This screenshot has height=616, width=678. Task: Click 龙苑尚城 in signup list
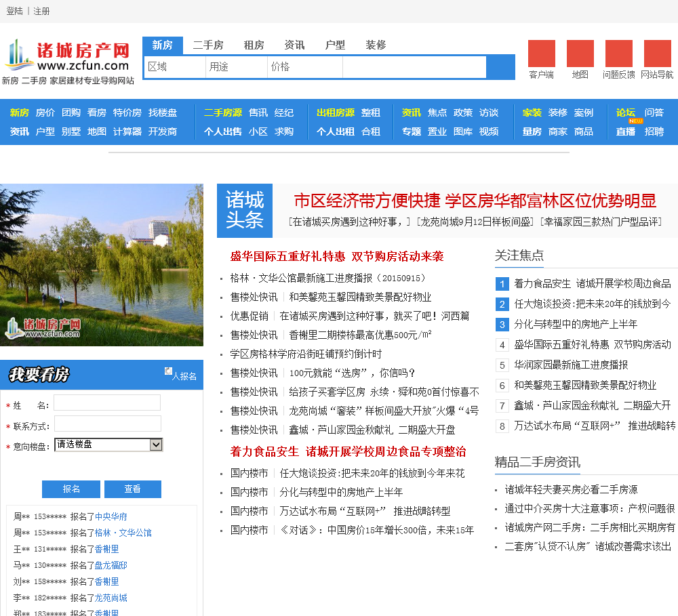coord(111,598)
